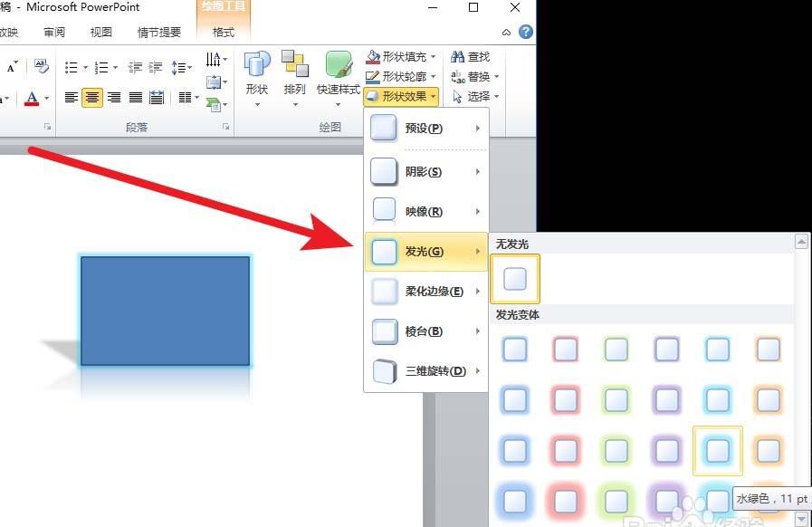Toggle bulleted list formatting
Screen dimensions: 812x527
pos(70,65)
